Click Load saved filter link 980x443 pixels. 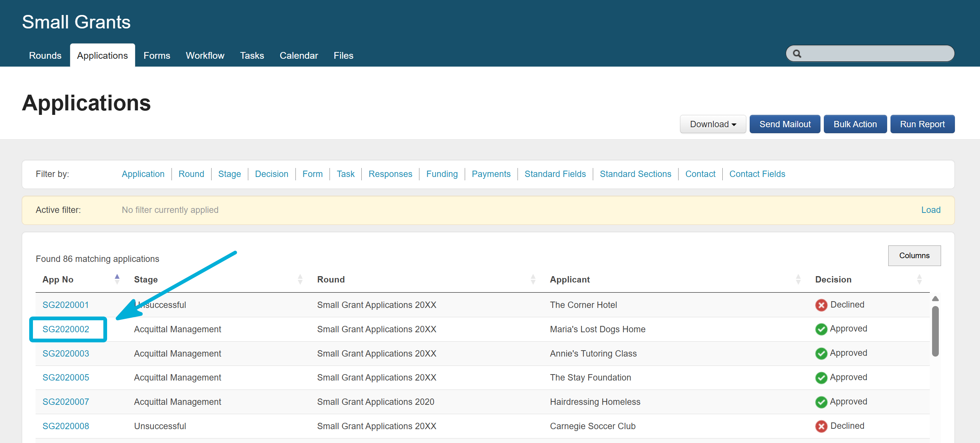pos(931,210)
